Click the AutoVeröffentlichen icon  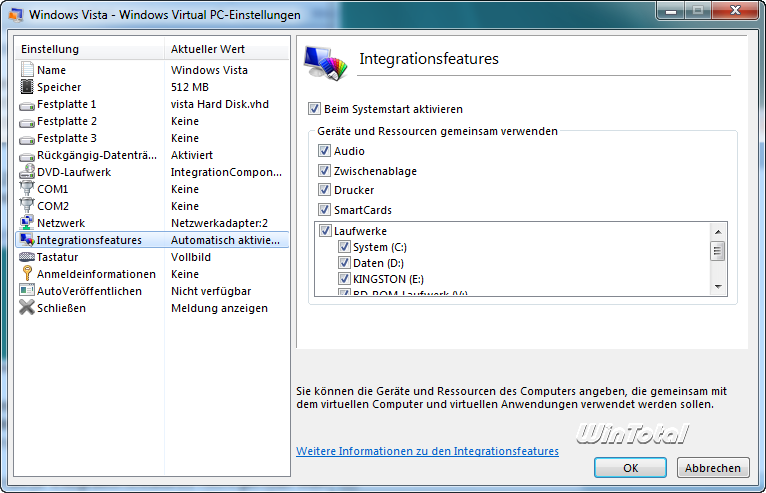27,290
